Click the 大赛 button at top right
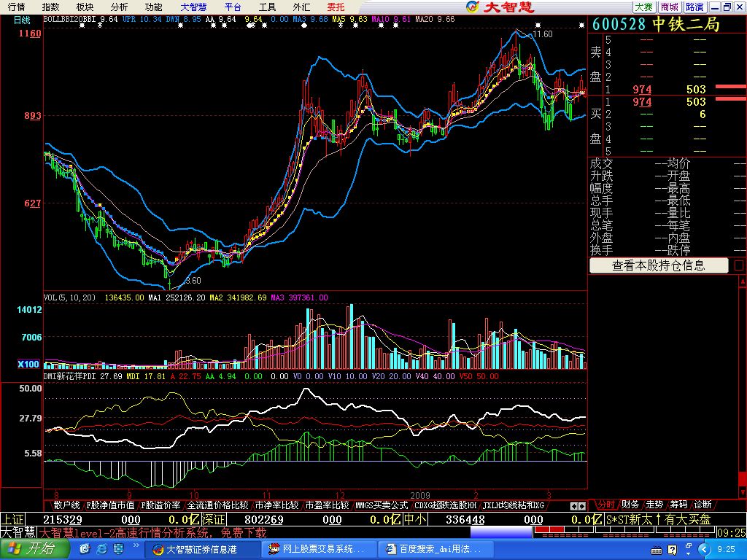 click(643, 7)
